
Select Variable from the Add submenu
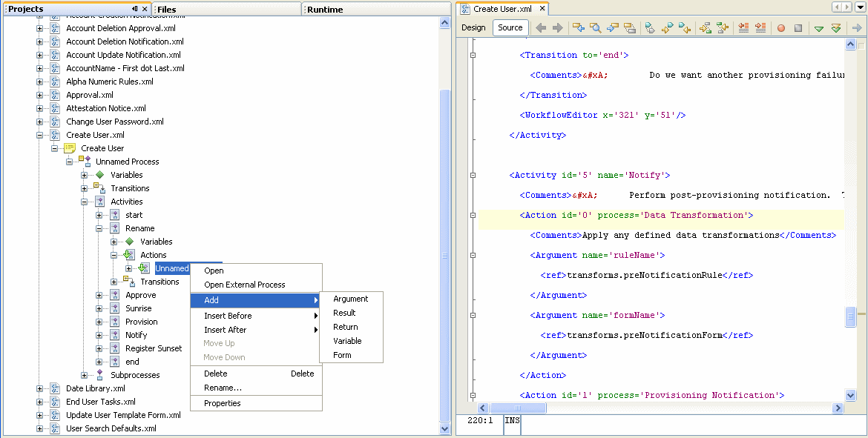click(x=351, y=341)
